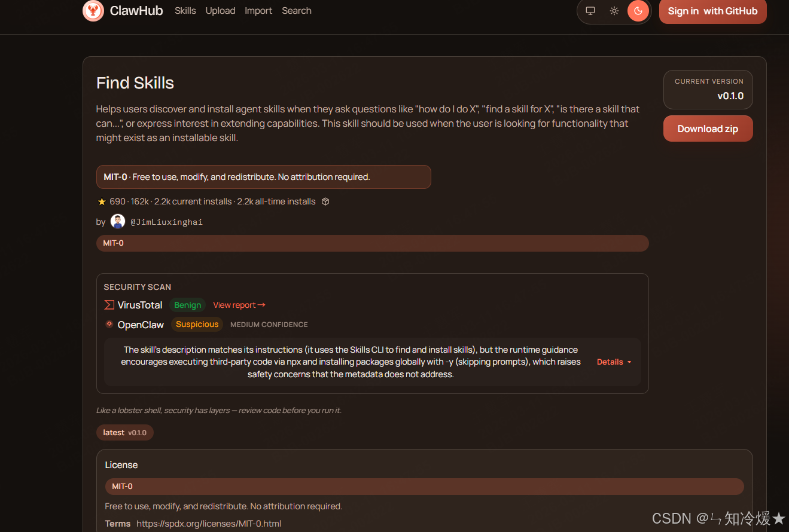Click the OpenClaw logo icon
The image size is (789, 532).
(109, 324)
